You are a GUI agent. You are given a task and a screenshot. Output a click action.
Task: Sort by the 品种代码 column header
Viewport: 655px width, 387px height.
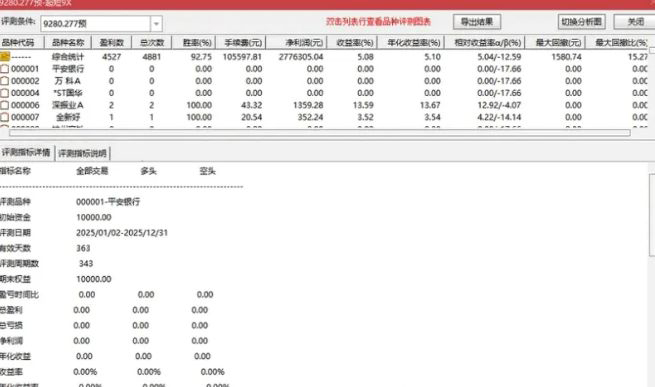pyautogui.click(x=22, y=43)
